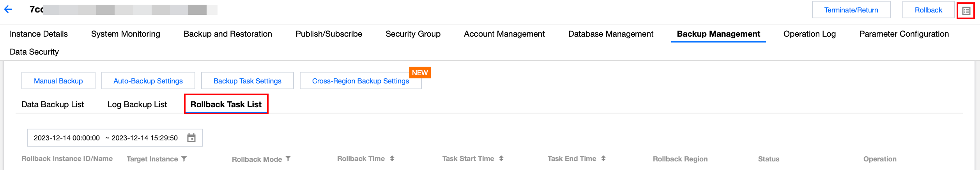Screen dimensions: 980x170
Task: Click the date range input field
Action: coord(105,138)
